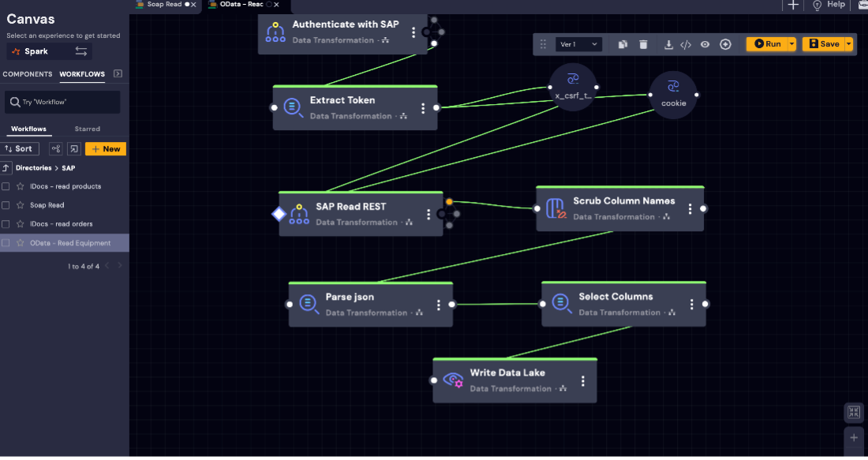The height and width of the screenshot is (460, 868).
Task: Click the workflow search input field
Action: coord(65,102)
